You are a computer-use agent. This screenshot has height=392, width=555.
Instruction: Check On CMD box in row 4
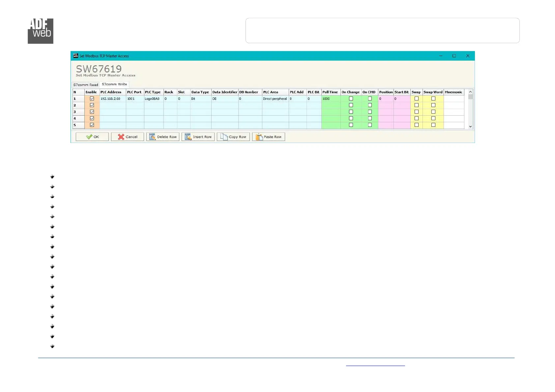370,118
